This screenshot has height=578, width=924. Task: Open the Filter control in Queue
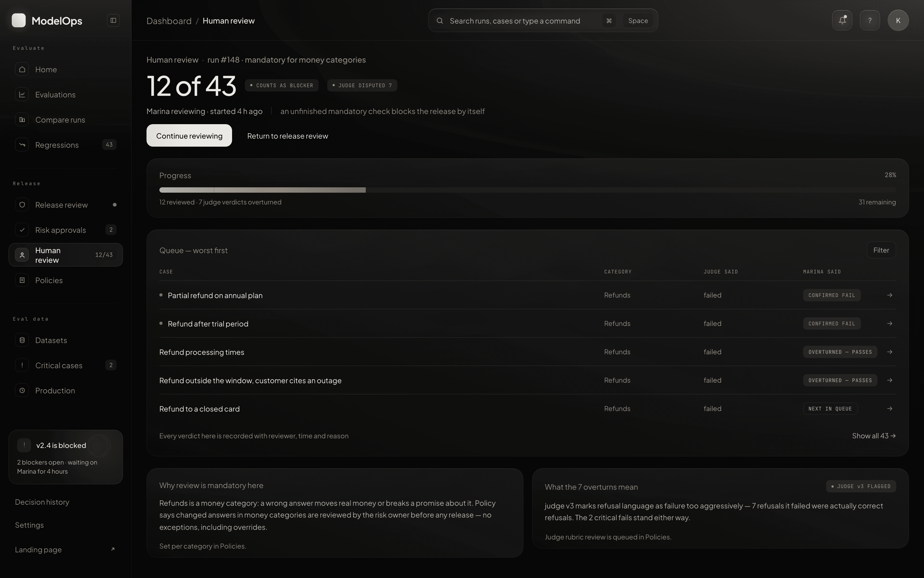(881, 250)
